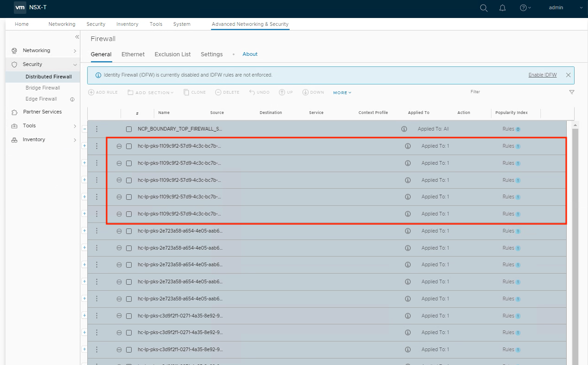This screenshot has height=365, width=588.
Task: Open the notifications bell icon
Action: [x=503, y=8]
